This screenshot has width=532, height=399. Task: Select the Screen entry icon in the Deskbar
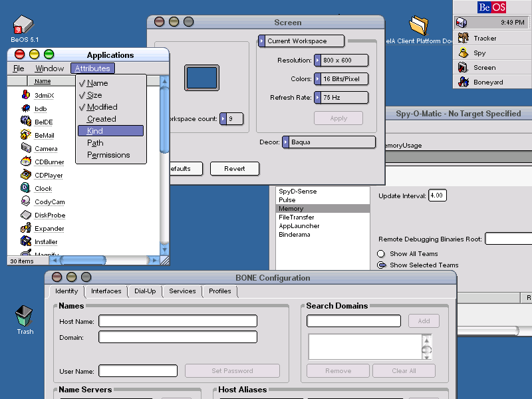coord(463,68)
